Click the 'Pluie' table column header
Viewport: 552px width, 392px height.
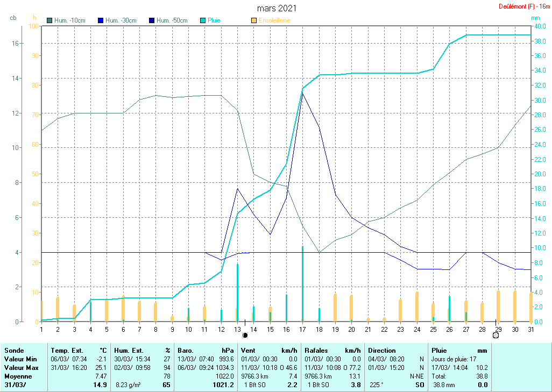click(x=440, y=350)
